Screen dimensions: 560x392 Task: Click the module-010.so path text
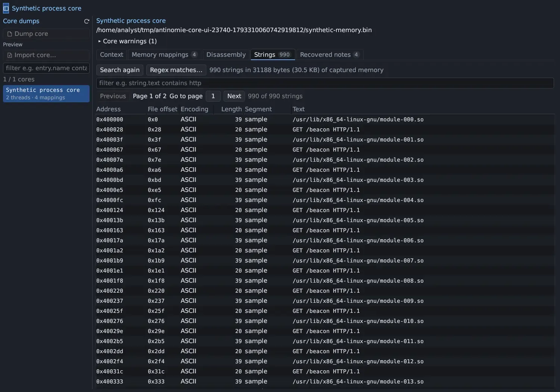[358, 321]
